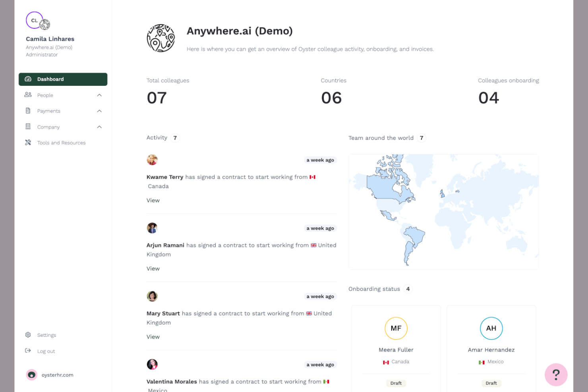Image resolution: width=588 pixels, height=392 pixels.
Task: Switch to the Dashboard menu item
Action: coord(50,79)
